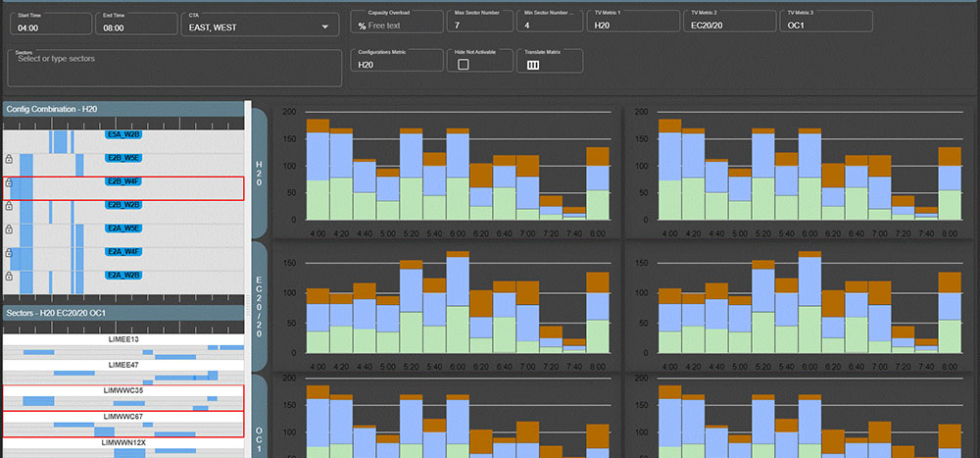Click the LIMWWN12X sector row label
This screenshot has height=458, width=980.
(123, 442)
